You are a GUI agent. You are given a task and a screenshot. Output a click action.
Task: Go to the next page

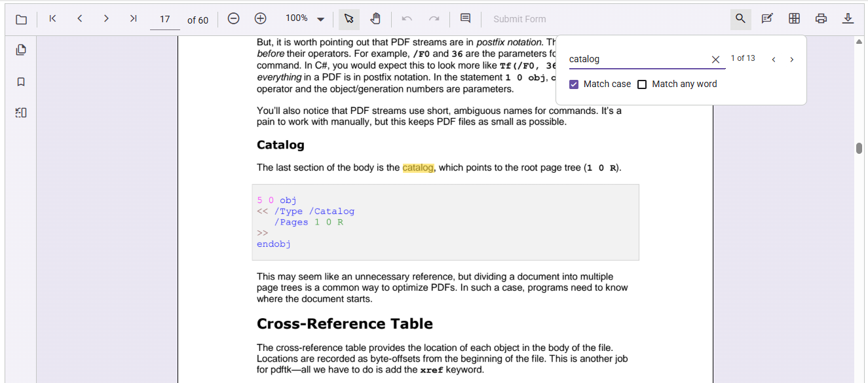(x=106, y=19)
